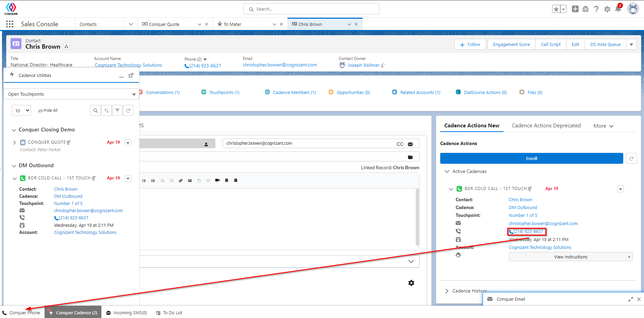Image resolution: width=644 pixels, height=318 pixels.
Task: Search touchpoints in Cadence Utilities
Action: pos(96,110)
